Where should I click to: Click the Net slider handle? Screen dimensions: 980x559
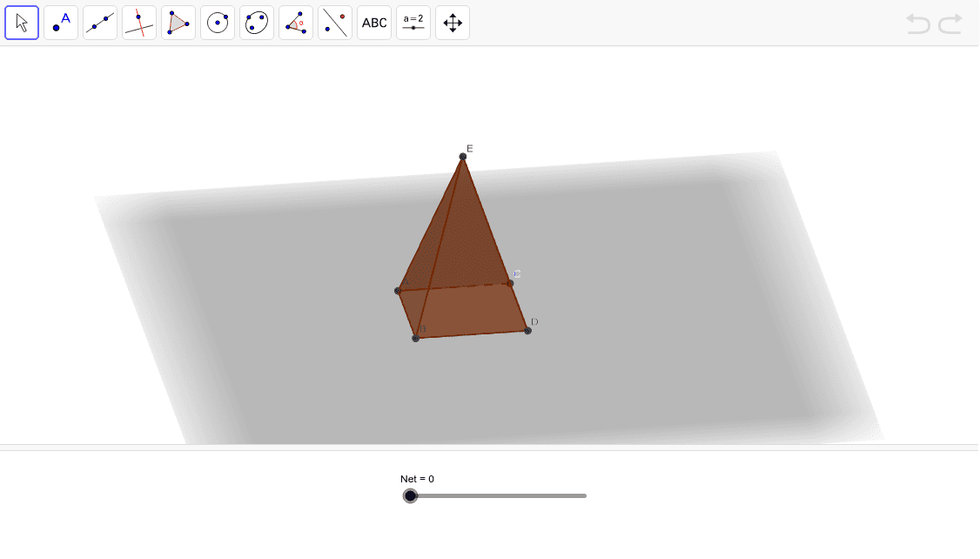coord(411,495)
